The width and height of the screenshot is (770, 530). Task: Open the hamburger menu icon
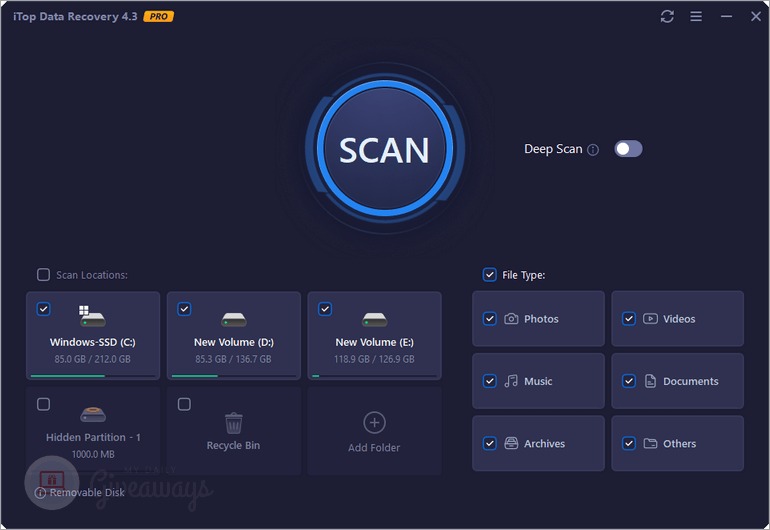click(696, 16)
